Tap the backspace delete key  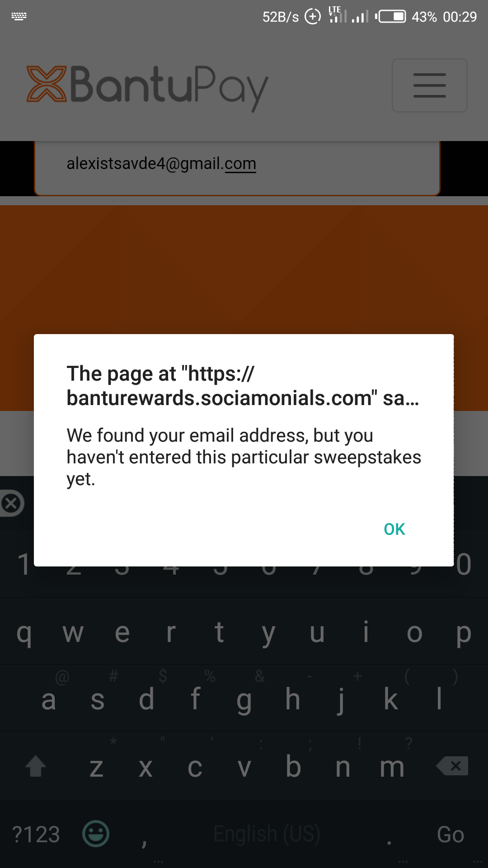452,766
